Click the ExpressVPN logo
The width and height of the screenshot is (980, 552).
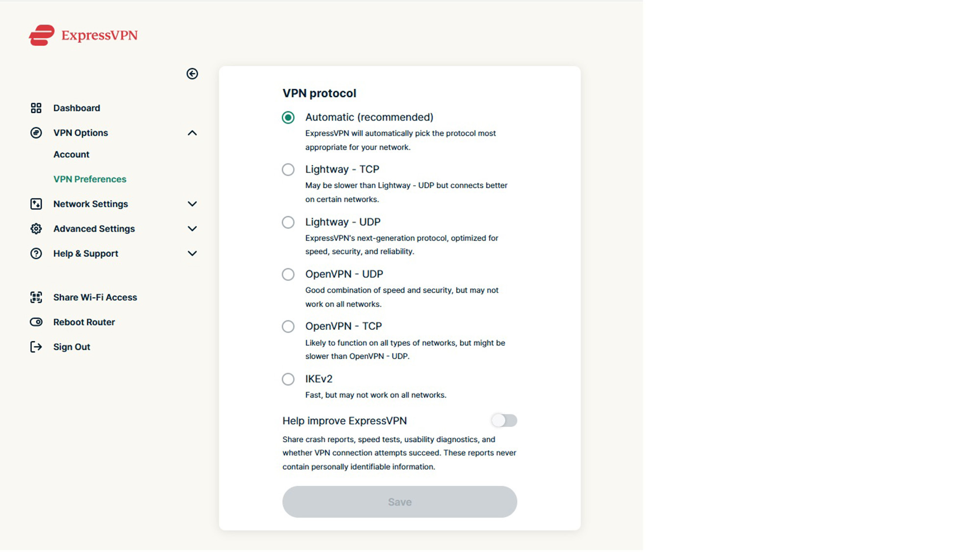(x=83, y=35)
